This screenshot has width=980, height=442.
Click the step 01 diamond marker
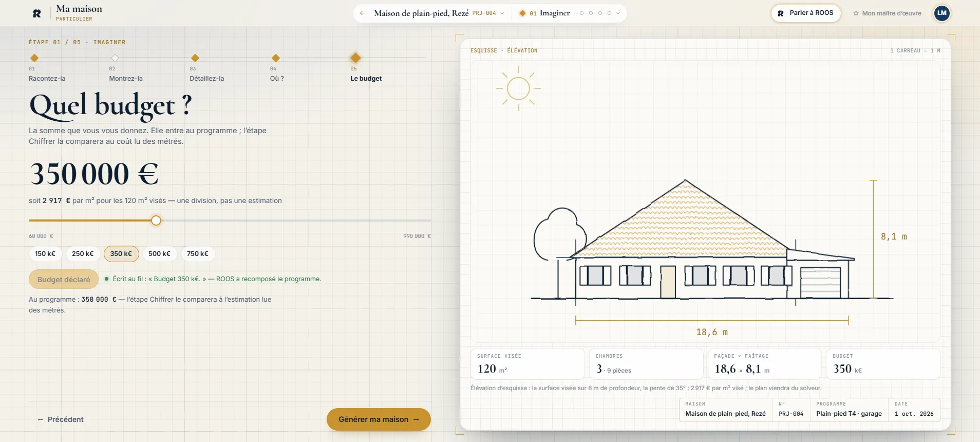tap(34, 58)
